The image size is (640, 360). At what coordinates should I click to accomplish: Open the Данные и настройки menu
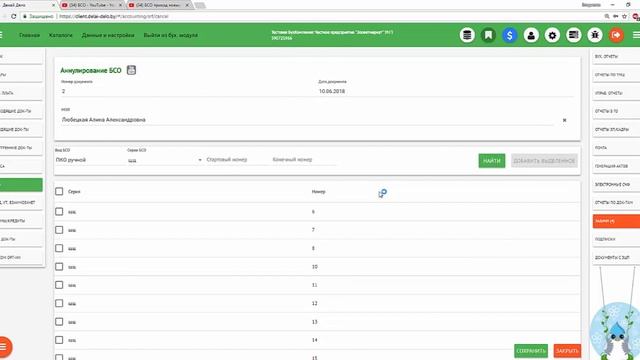coord(108,35)
